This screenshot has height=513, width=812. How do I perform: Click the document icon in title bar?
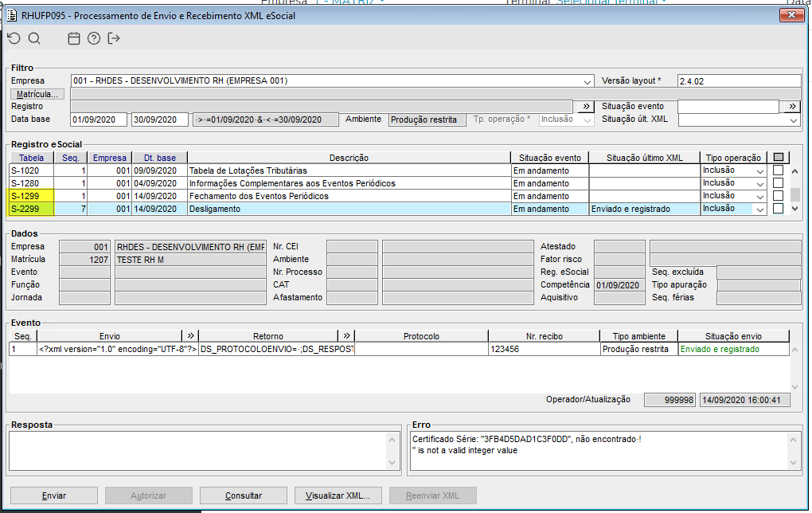pyautogui.click(x=12, y=16)
